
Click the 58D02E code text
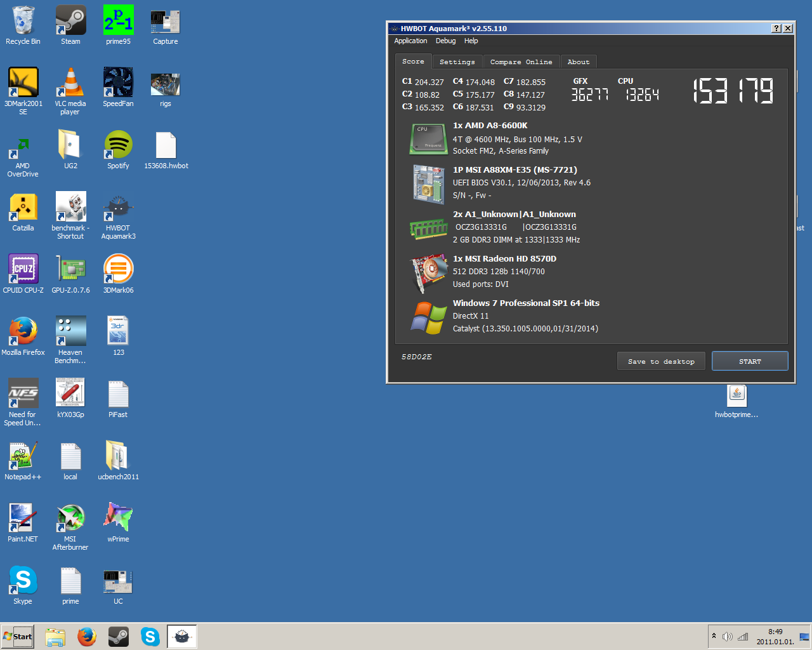pos(416,357)
